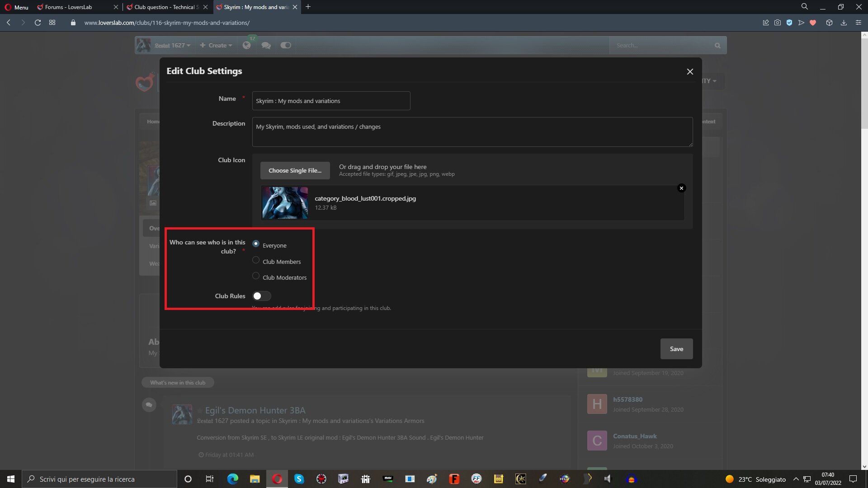
Task: Open the weather widget 23°C Soleggiato
Action: click(755, 479)
